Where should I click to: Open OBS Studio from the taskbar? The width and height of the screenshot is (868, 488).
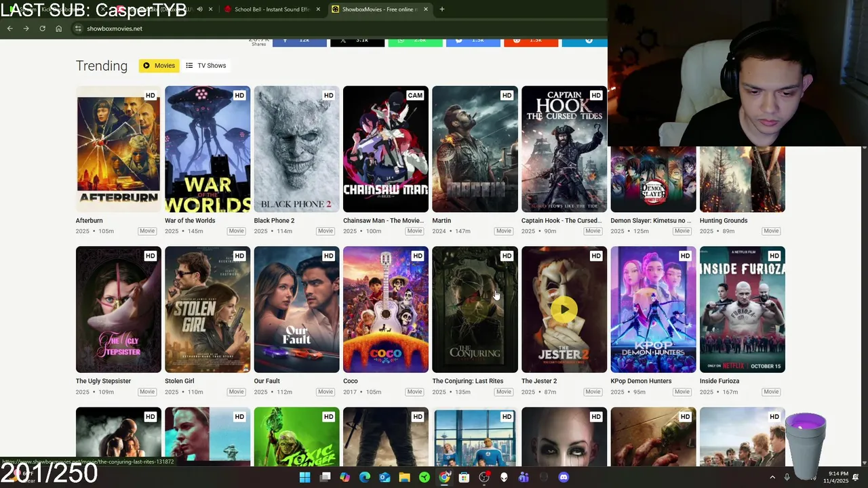[x=484, y=477]
